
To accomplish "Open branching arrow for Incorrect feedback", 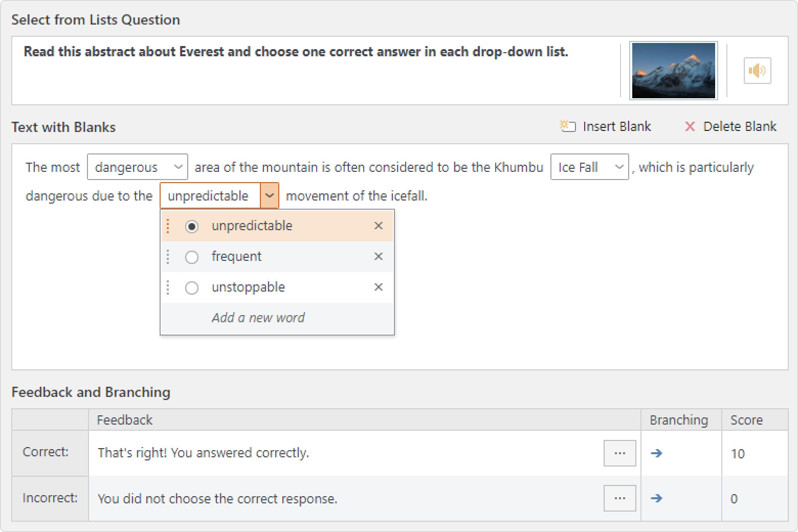I will pos(656,498).
